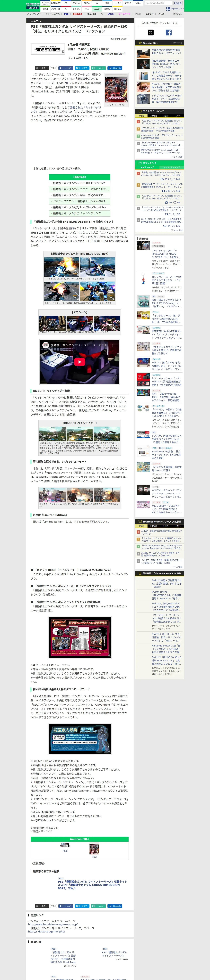Click heart icon showing 449 likes
This screenshot has width=210, height=980.
click(173, 191)
